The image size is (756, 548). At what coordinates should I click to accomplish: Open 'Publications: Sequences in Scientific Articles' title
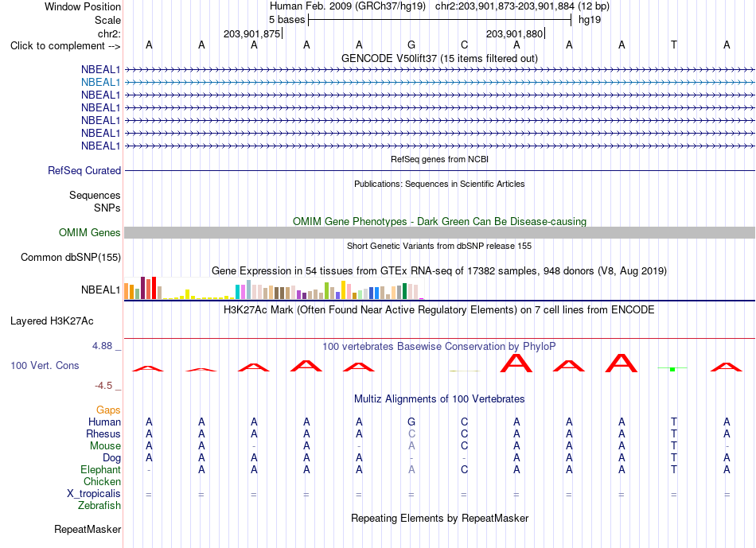(x=439, y=184)
